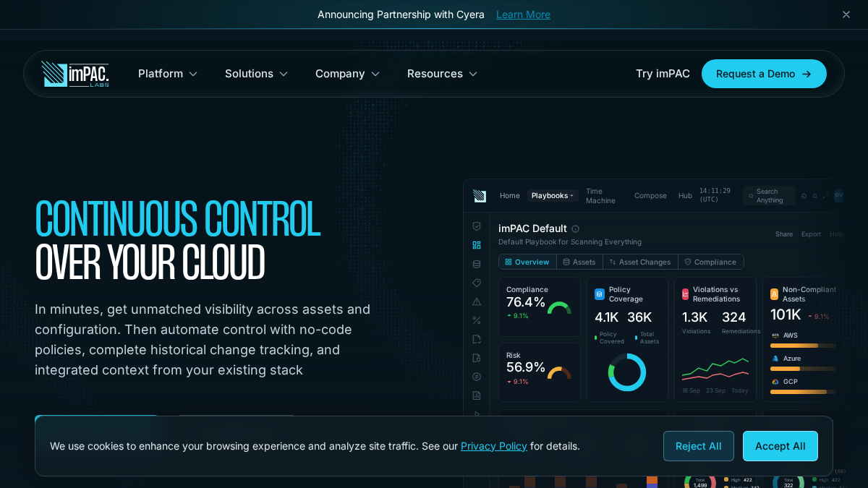Click the document checkmark sidebar icon
This screenshot has height=488, width=868.
(x=477, y=339)
